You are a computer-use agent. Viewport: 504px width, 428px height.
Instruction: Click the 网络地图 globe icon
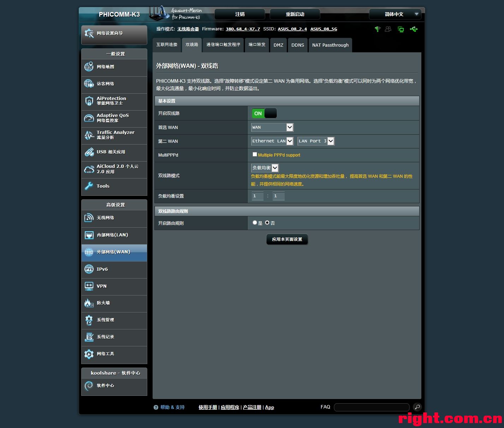(x=89, y=67)
